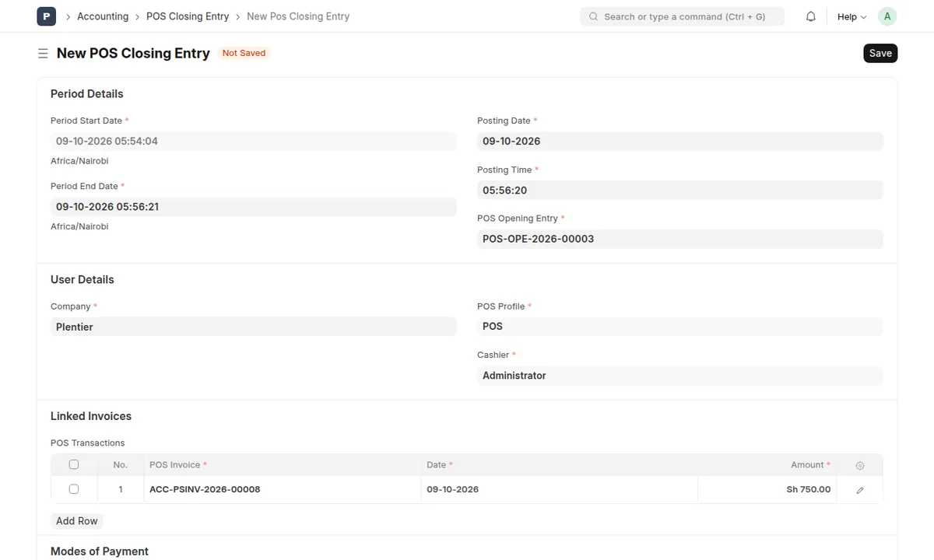934x560 pixels.
Task: Click the Amount column header
Action: coord(767,464)
